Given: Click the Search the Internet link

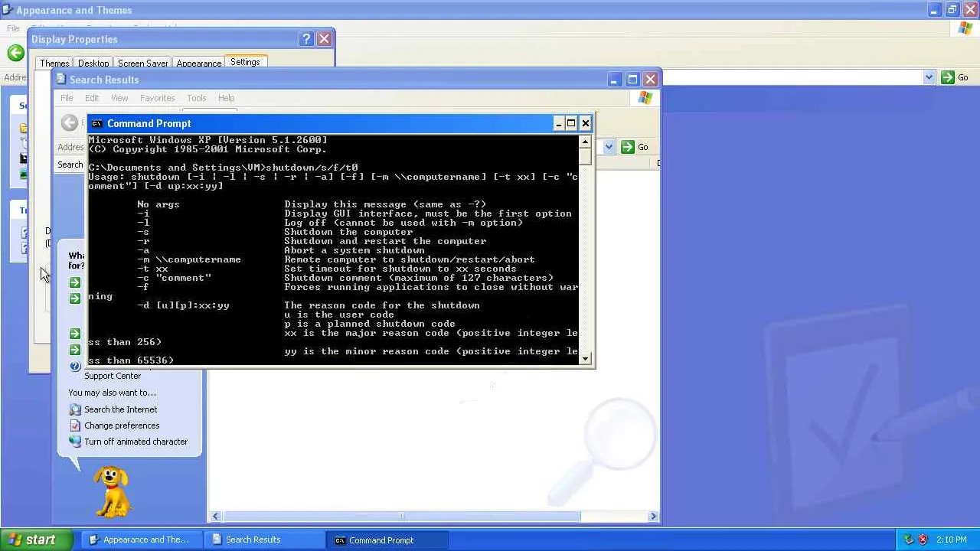Looking at the screenshot, I should (120, 409).
